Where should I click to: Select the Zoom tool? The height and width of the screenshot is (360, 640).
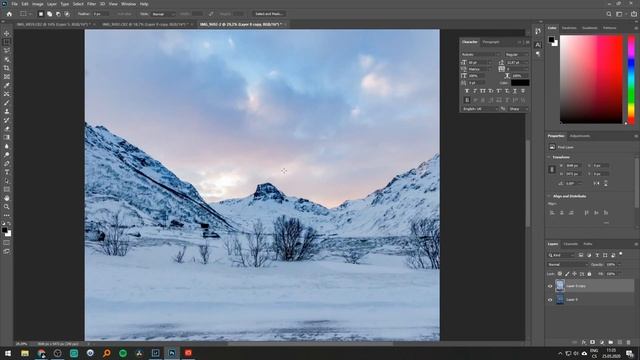pyautogui.click(x=7, y=207)
